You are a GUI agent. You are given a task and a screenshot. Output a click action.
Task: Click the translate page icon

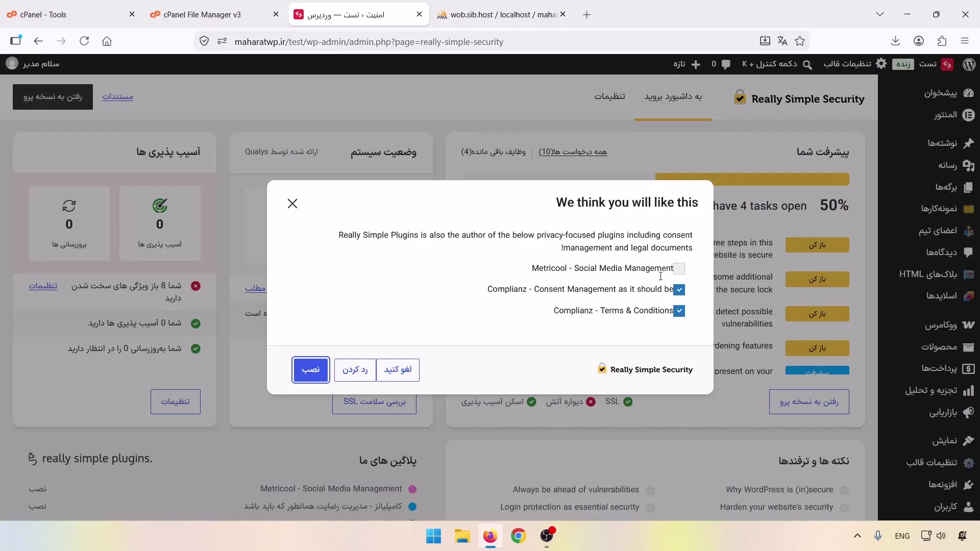tap(782, 41)
